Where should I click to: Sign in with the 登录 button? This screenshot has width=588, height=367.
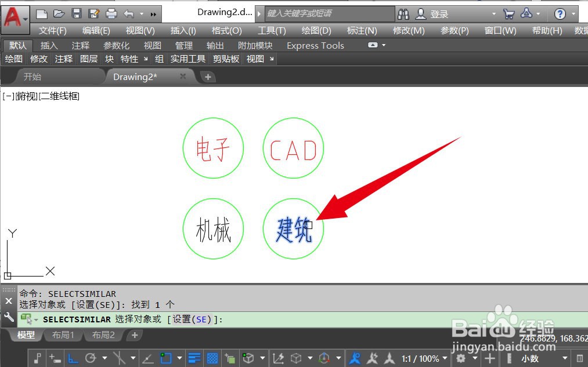pyautogui.click(x=439, y=14)
